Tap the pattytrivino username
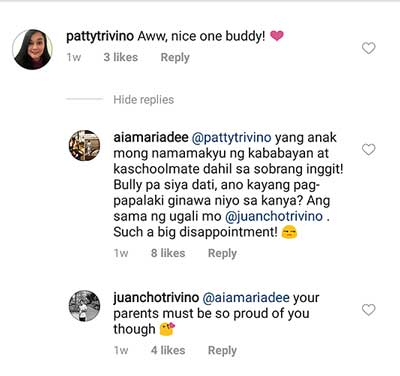 pyautogui.click(x=100, y=36)
